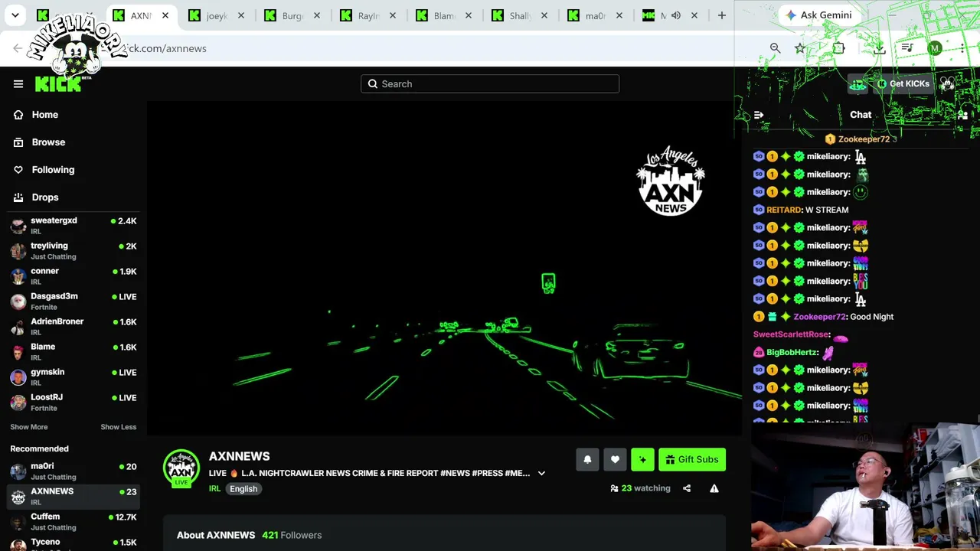Open recommended channel Cuffem
980x551 pixels.
click(73, 521)
